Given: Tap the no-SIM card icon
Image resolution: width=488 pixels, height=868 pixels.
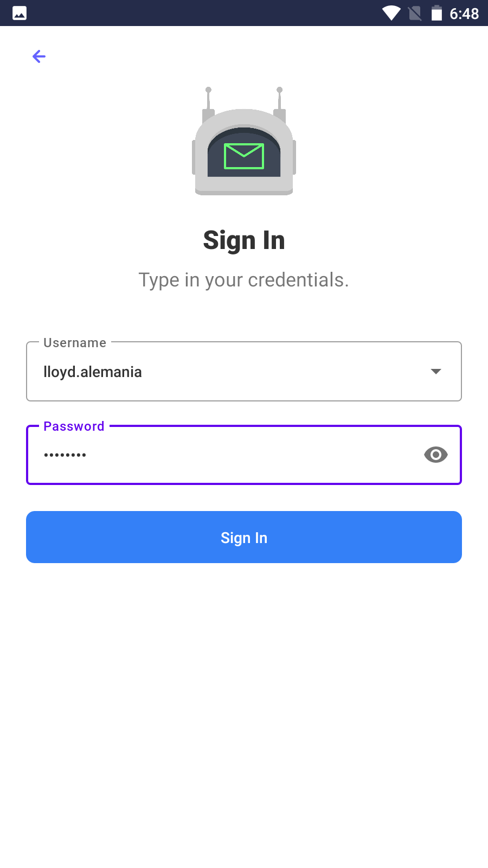Looking at the screenshot, I should click(415, 13).
